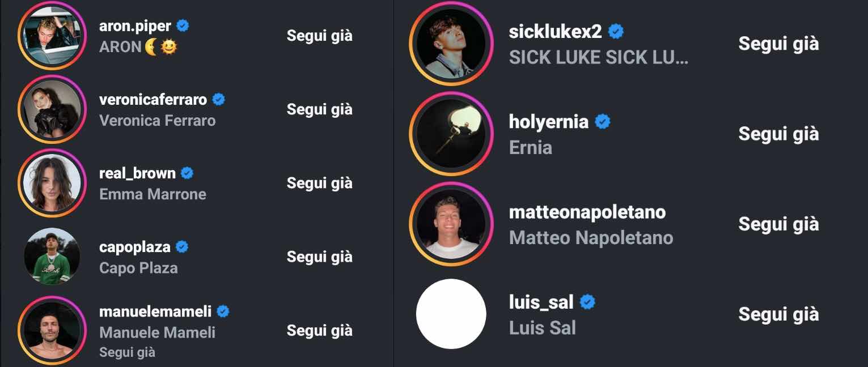
Task: Open the luis_sal username link
Action: pyautogui.click(x=541, y=302)
